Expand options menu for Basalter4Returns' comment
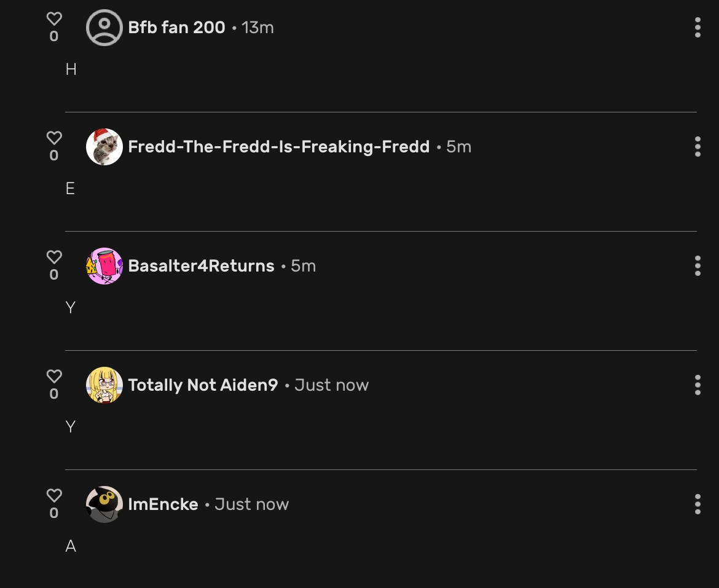The height and width of the screenshot is (588, 719). (697, 266)
